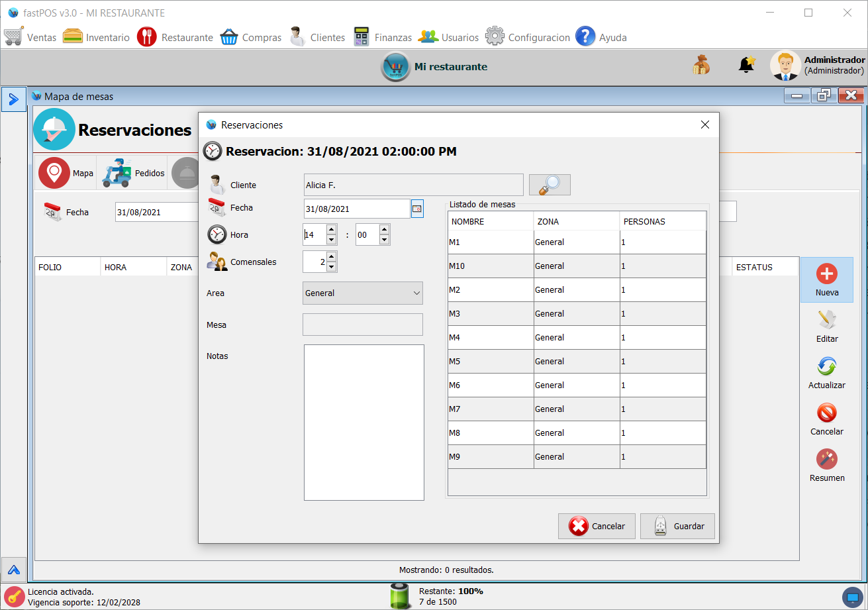The image size is (868, 610).
Task: Increase Comensales count with up arrow
Action: pyautogui.click(x=332, y=256)
